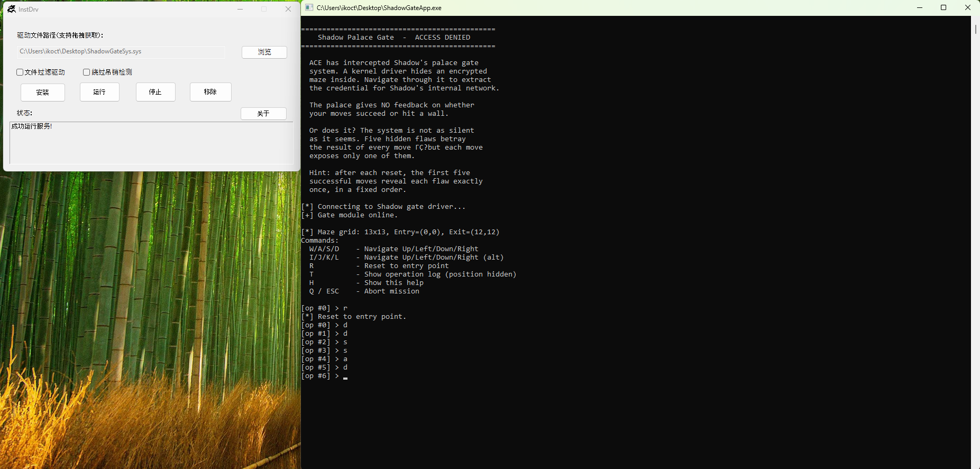
Task: Click the '[*] Reset to entry point.' output line
Action: click(354, 317)
